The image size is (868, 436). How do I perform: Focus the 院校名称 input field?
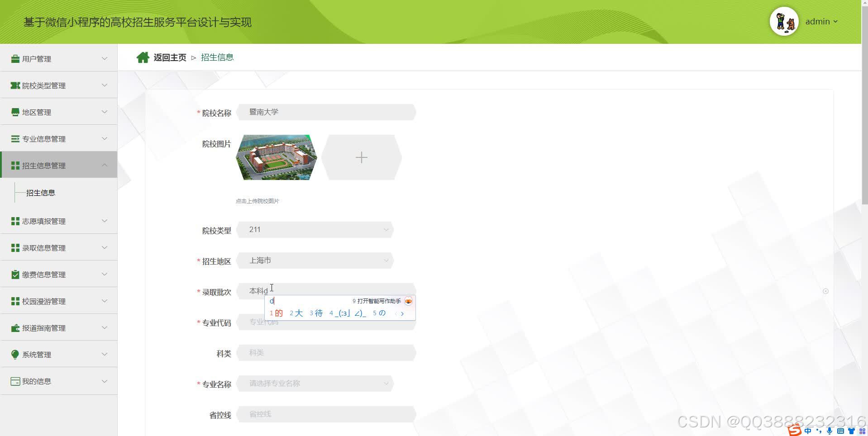coord(326,112)
